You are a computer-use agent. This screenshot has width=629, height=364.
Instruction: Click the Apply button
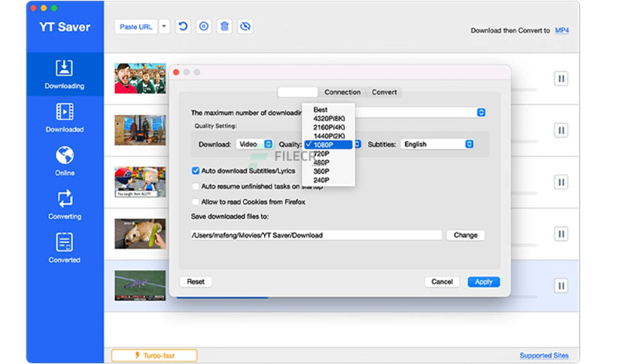tap(483, 282)
